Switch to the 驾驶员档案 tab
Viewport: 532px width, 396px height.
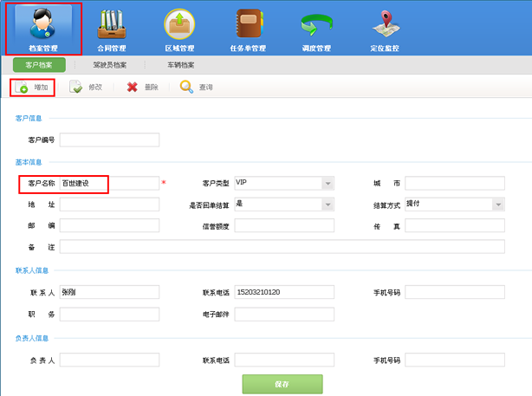coord(110,65)
